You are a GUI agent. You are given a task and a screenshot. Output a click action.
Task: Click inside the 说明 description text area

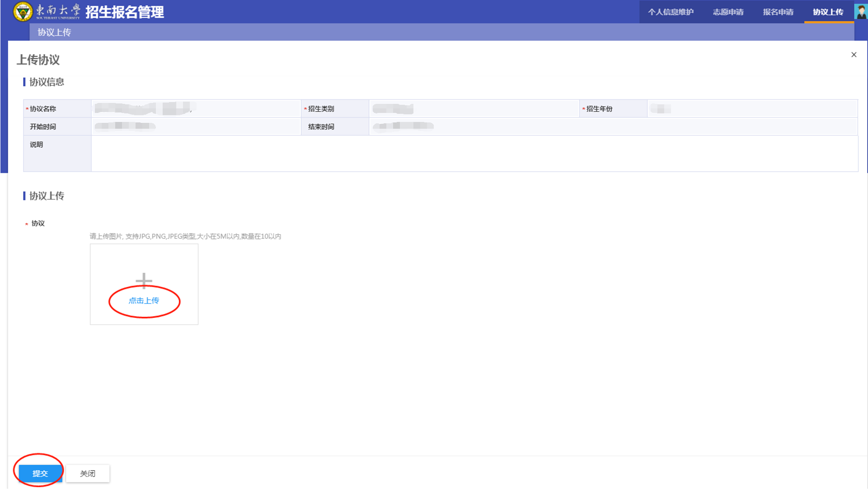(x=474, y=154)
